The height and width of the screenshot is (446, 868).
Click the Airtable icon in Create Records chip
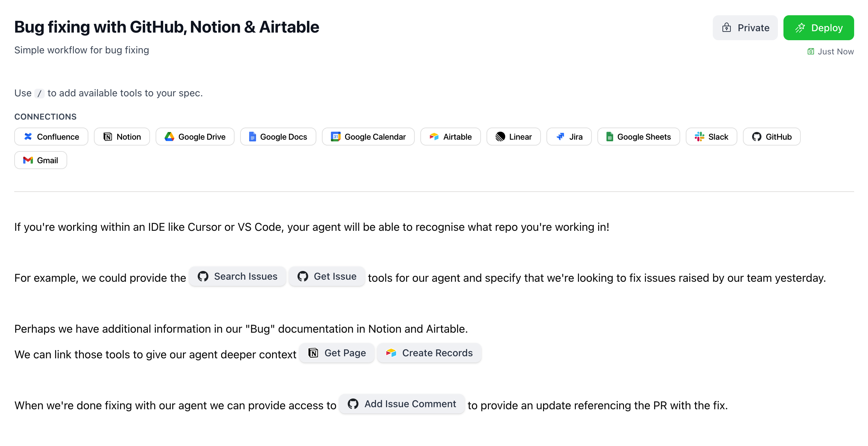click(391, 353)
